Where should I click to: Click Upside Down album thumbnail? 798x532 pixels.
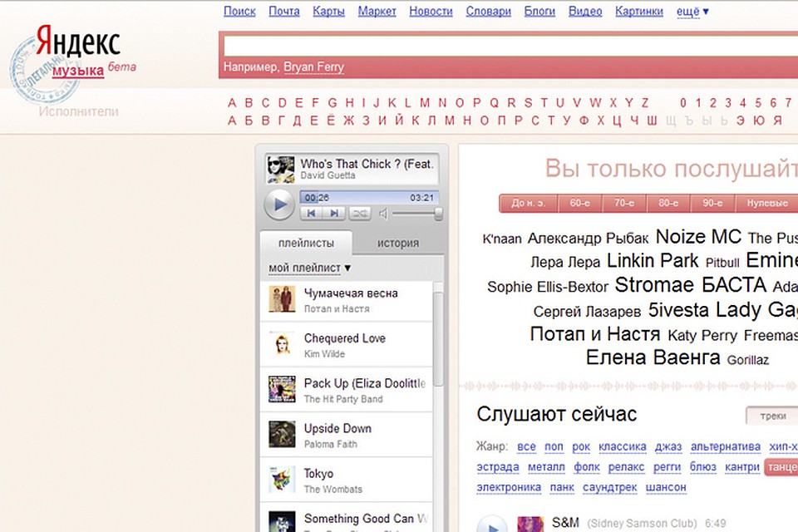282,434
